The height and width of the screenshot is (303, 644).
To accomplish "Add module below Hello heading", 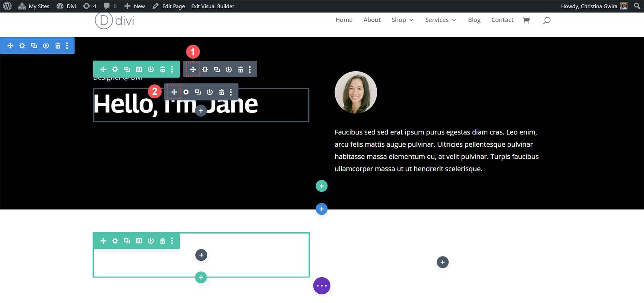I will [201, 111].
